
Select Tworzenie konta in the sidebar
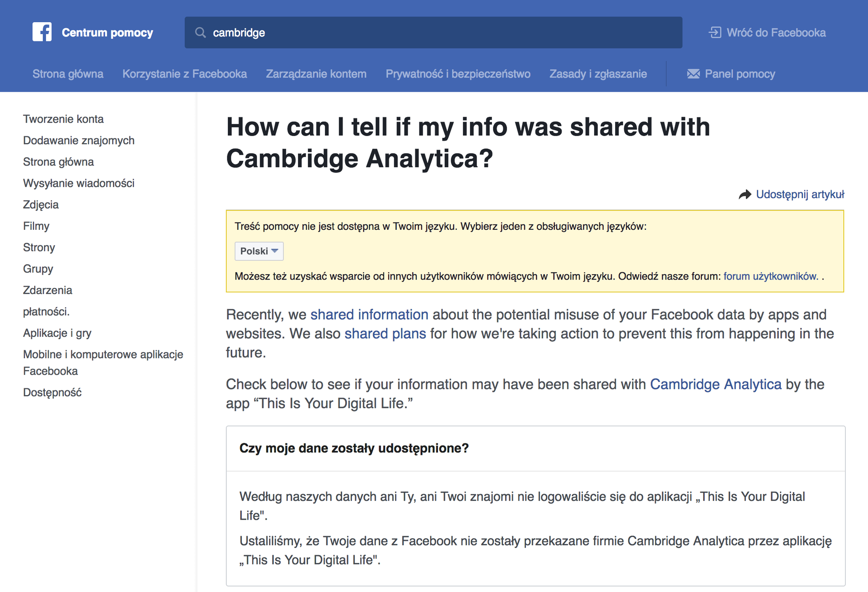coord(63,119)
